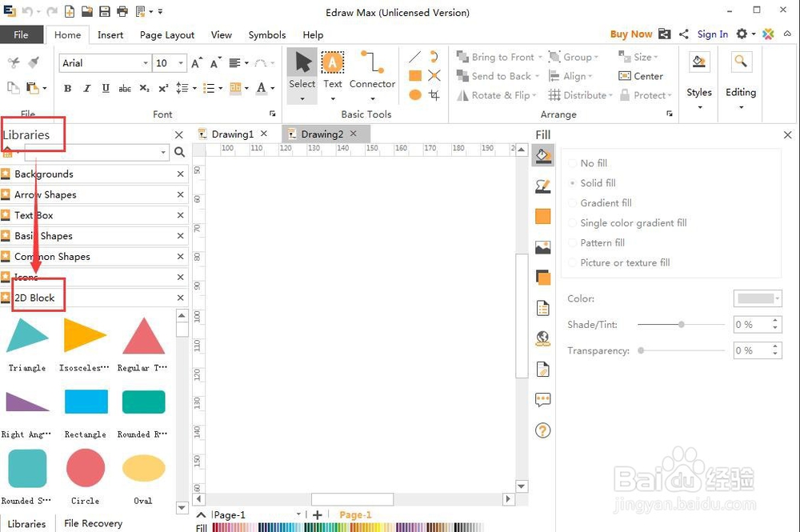The width and height of the screenshot is (800, 532).
Task: Search libraries with magnifier icon
Action: coord(179,152)
